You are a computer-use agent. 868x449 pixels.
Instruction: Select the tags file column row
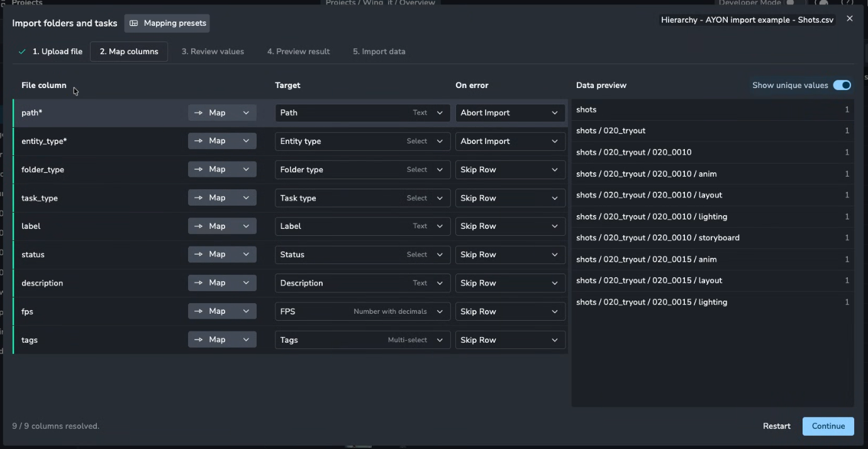[290, 340]
